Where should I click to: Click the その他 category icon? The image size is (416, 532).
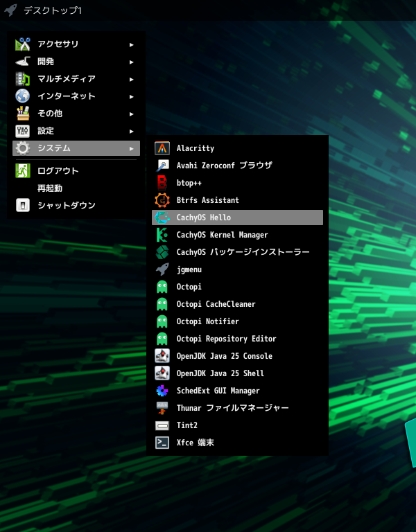23,114
